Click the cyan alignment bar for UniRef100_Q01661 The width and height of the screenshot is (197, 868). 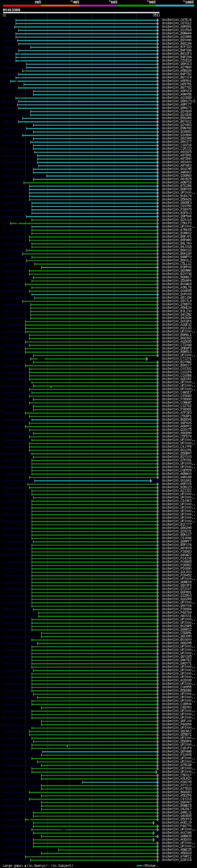[x=93, y=481]
